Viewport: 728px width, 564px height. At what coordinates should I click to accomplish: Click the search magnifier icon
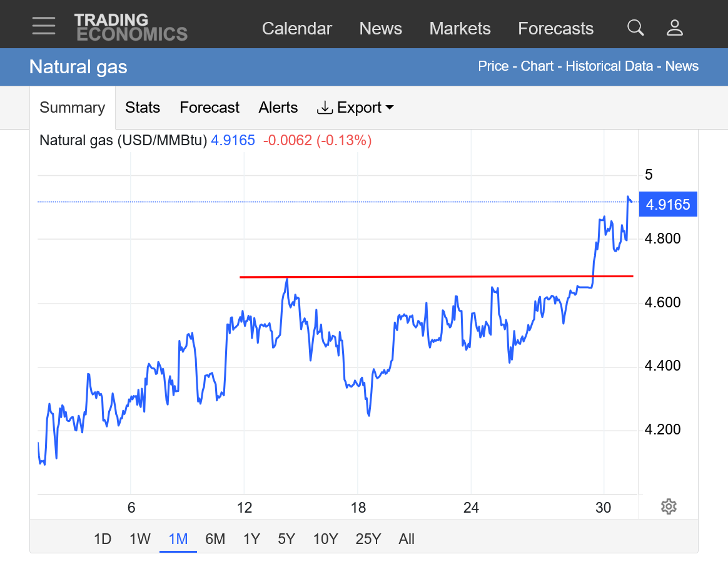point(635,28)
